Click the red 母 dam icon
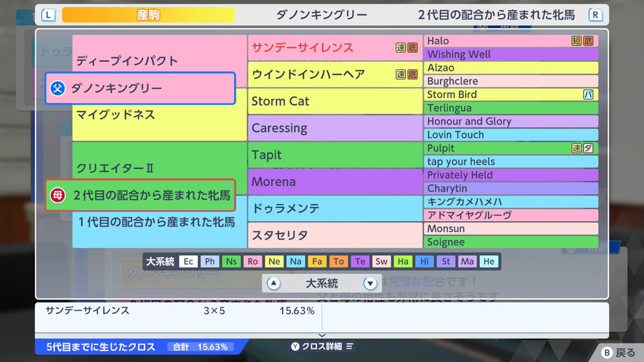The image size is (644, 362). pyautogui.click(x=57, y=195)
